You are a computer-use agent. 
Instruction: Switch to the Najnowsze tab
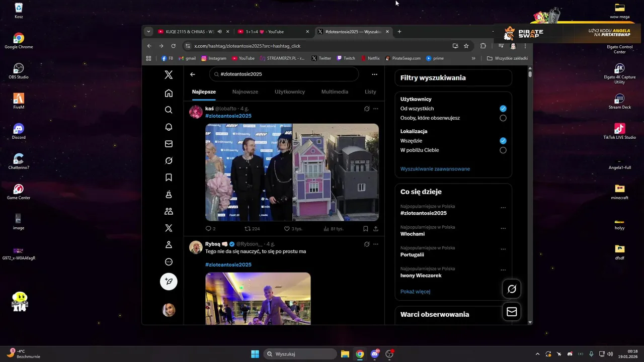pyautogui.click(x=245, y=92)
